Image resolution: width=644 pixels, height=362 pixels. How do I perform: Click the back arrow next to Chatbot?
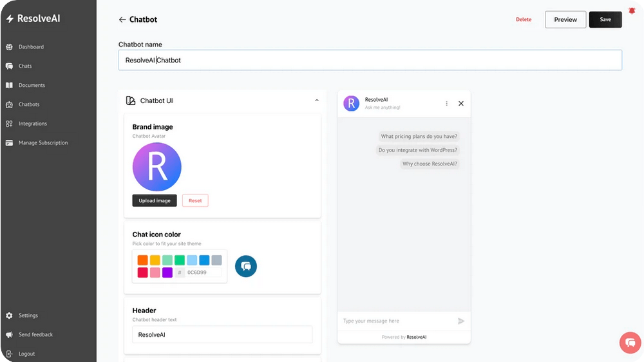(x=122, y=19)
